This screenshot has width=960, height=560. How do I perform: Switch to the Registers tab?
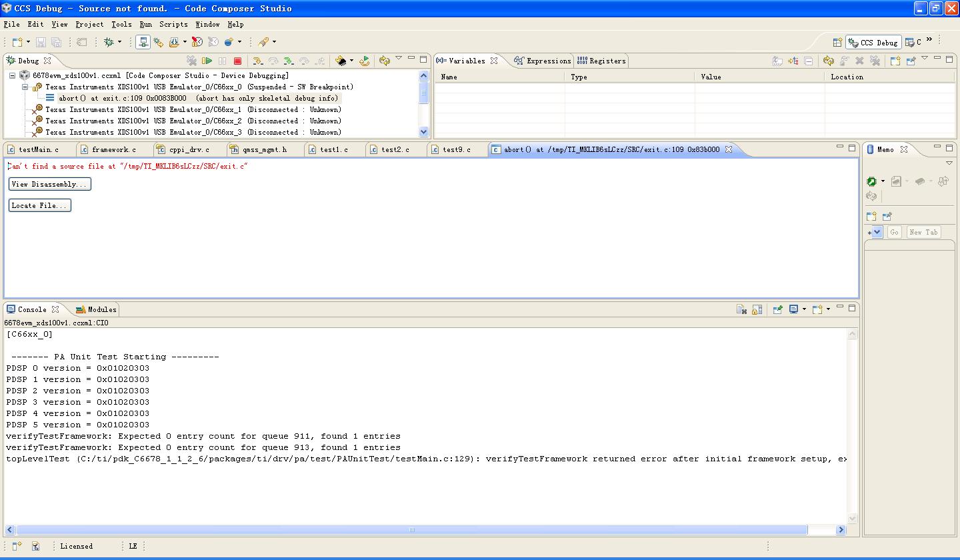(601, 61)
